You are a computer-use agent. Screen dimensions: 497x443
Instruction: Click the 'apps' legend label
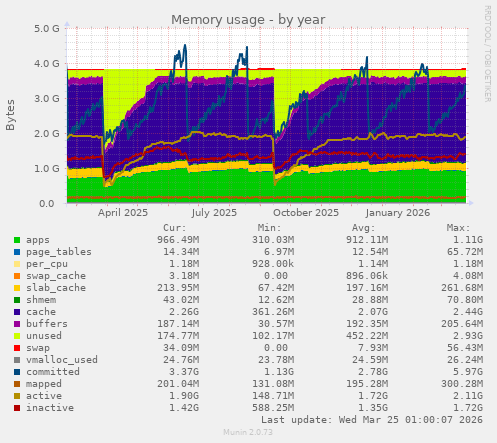coord(38,240)
